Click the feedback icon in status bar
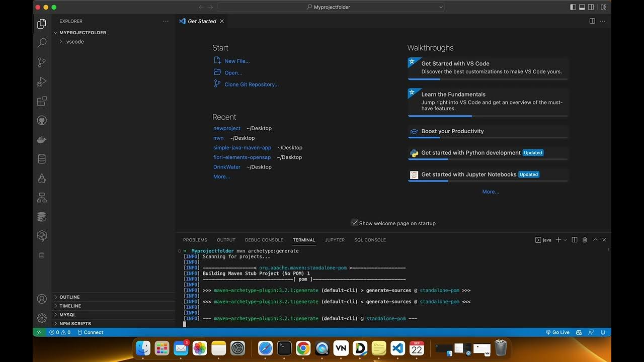The width and height of the screenshot is (644, 362). click(x=591, y=332)
